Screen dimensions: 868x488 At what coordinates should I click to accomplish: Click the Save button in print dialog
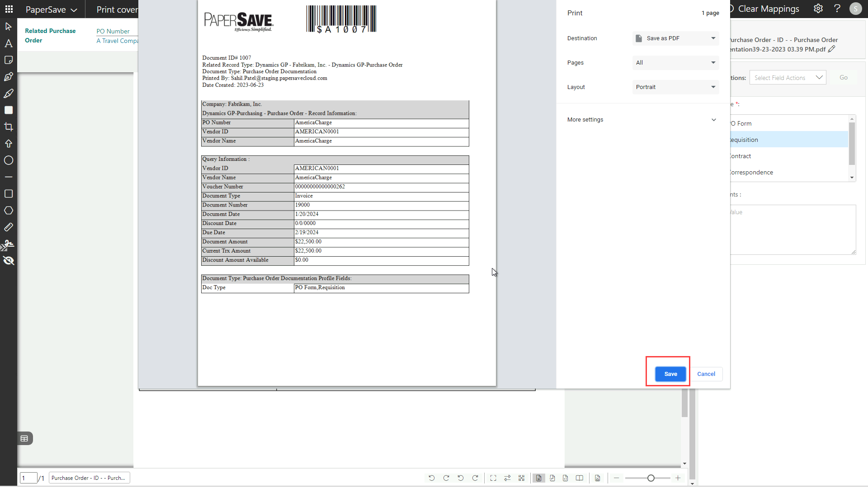tap(670, 374)
